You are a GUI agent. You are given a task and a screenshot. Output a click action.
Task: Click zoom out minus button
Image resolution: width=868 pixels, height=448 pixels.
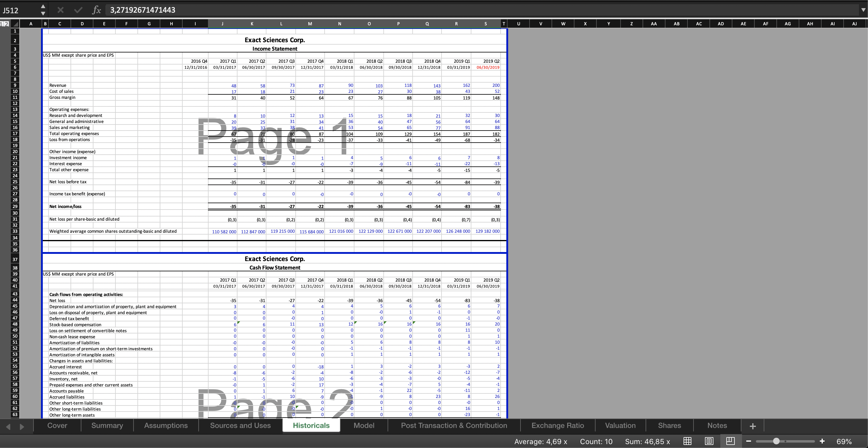click(749, 441)
